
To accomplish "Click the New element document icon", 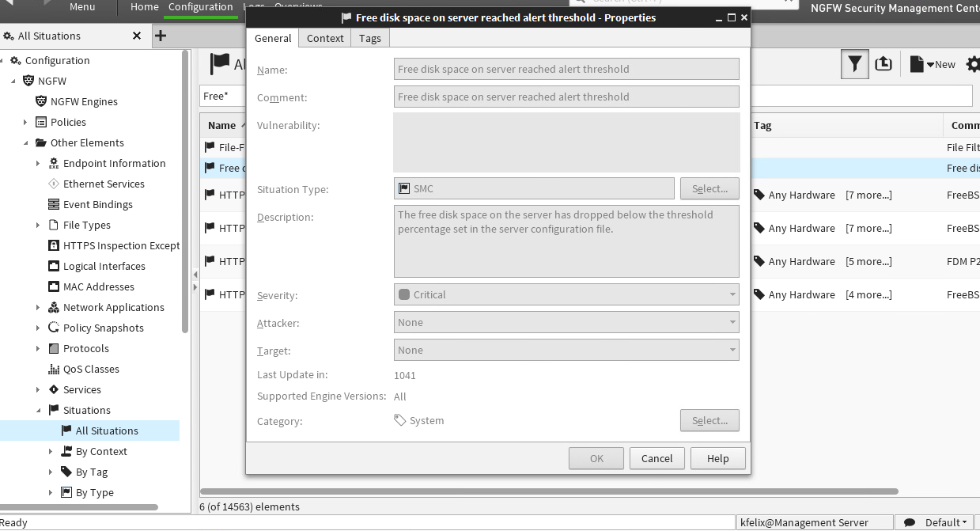I will click(916, 64).
